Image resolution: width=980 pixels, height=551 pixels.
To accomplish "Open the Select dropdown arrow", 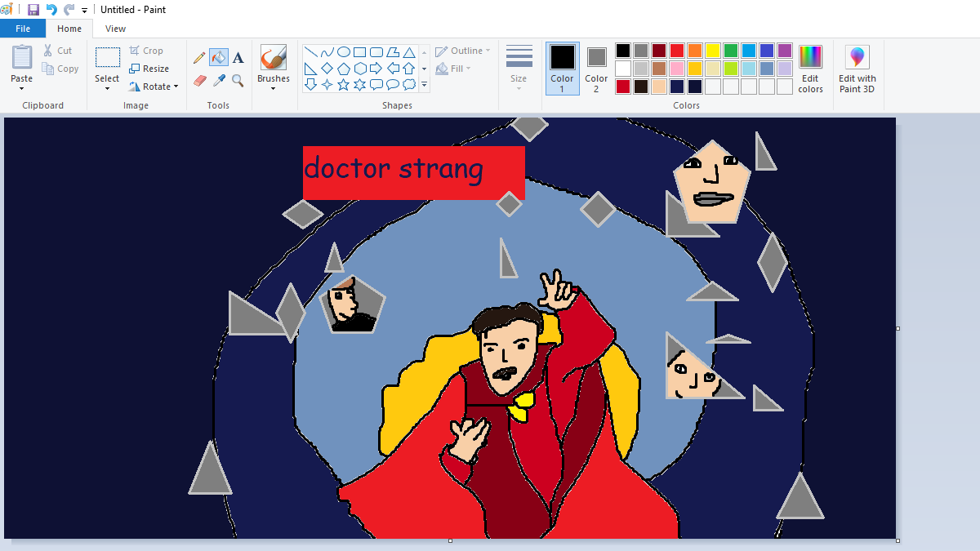I will coord(107,88).
